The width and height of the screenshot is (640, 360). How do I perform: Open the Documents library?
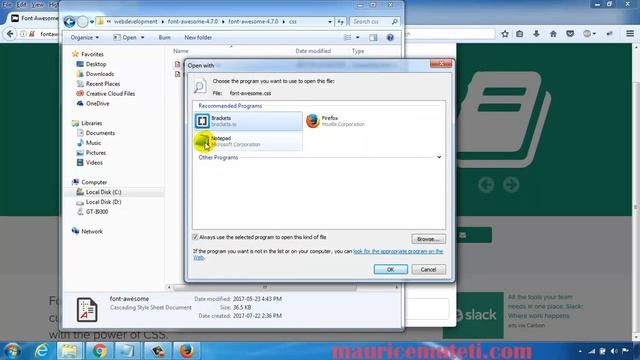pyautogui.click(x=100, y=133)
